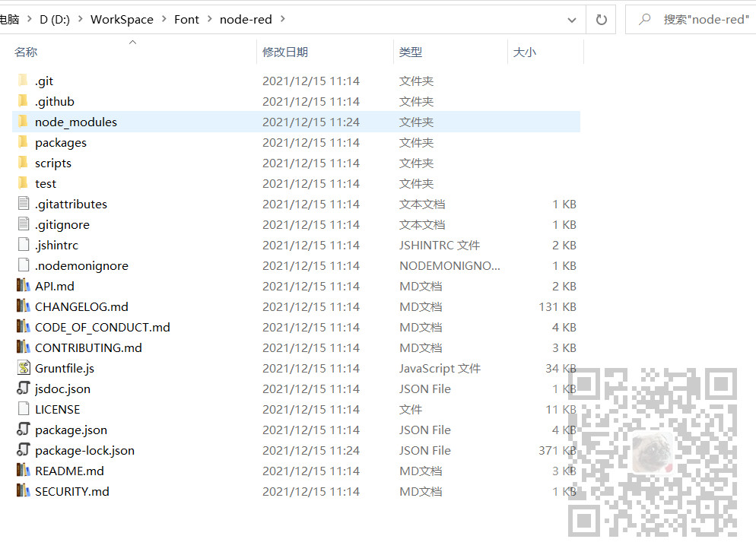Click the SECURITY.md file icon
The height and width of the screenshot is (555, 756).
[23, 491]
